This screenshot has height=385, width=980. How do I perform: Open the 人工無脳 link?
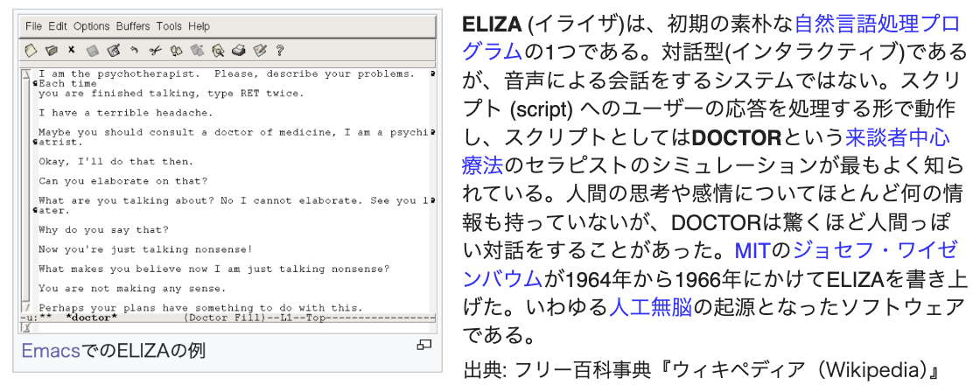651,307
